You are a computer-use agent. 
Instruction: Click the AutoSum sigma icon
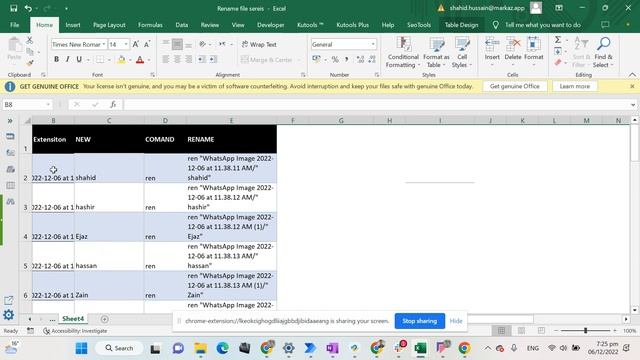coord(558,40)
